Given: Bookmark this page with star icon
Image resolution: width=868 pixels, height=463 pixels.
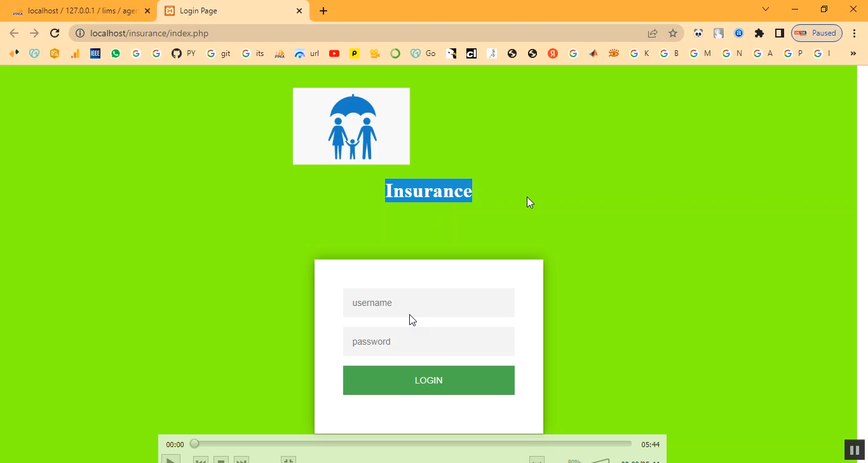Looking at the screenshot, I should [x=673, y=33].
